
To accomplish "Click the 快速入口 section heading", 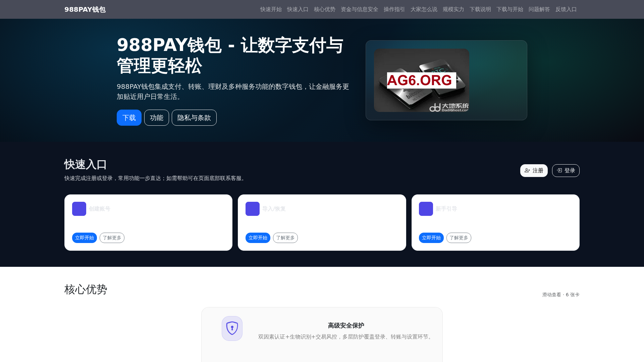I will pos(86,165).
